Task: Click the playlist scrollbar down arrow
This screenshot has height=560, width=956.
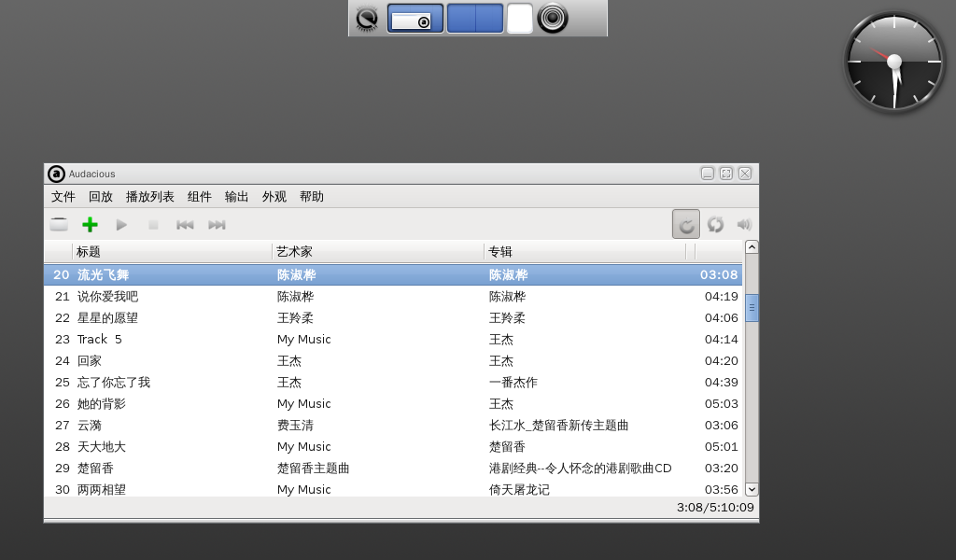Action: 752,489
